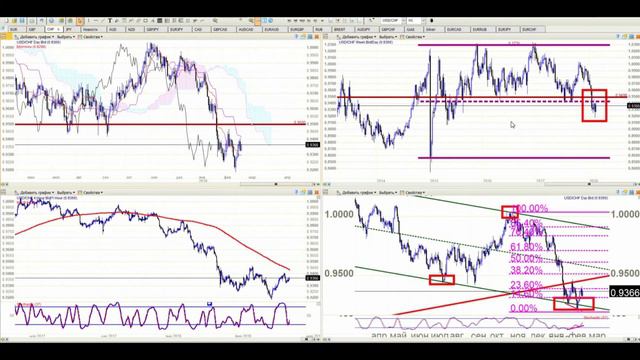The height and width of the screenshot is (360, 640).
Task: Open 'Добавить график' dropdown in bottom-right chart
Action: (x=356, y=192)
